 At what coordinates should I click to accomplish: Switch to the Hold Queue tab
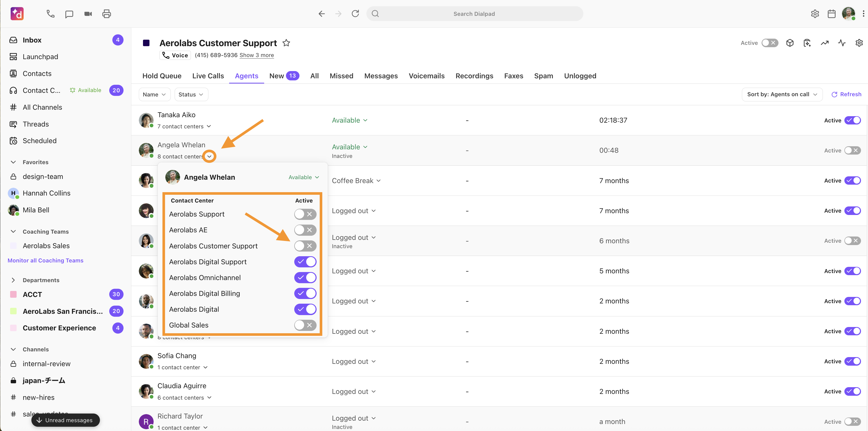point(162,76)
